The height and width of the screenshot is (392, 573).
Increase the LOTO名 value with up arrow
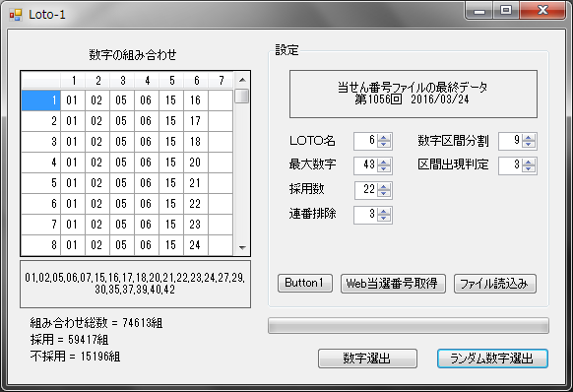tap(384, 138)
